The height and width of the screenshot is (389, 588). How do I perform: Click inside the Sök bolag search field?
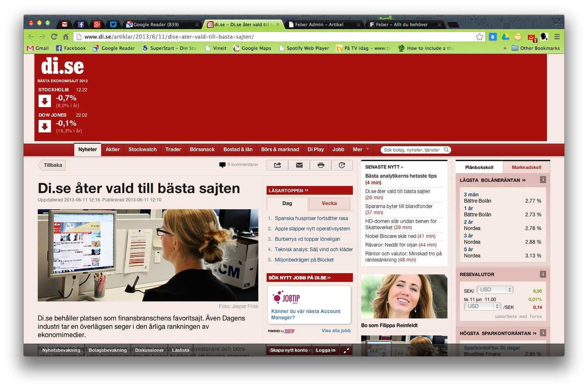pos(409,149)
